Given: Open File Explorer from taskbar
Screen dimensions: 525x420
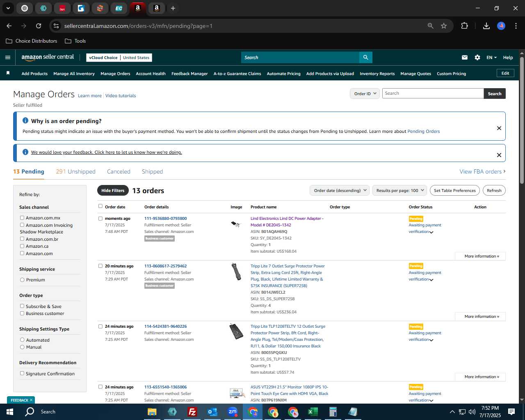Looking at the screenshot, I should click(x=152, y=412).
